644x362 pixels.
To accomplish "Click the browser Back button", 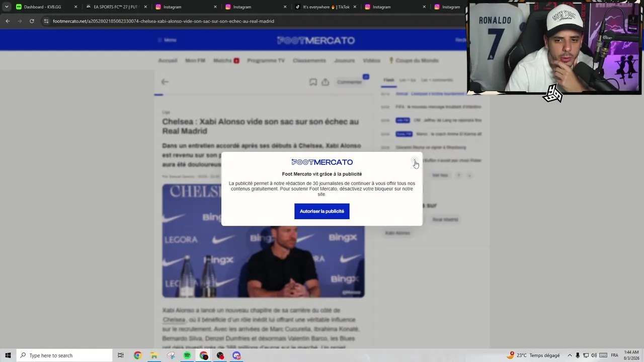I will pyautogui.click(x=8, y=21).
